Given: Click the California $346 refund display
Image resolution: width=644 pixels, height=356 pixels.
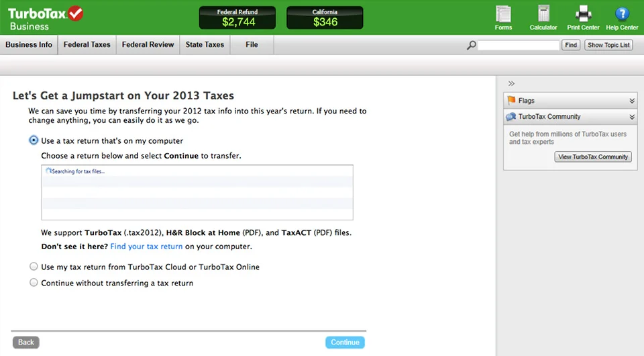Looking at the screenshot, I should tap(325, 17).
